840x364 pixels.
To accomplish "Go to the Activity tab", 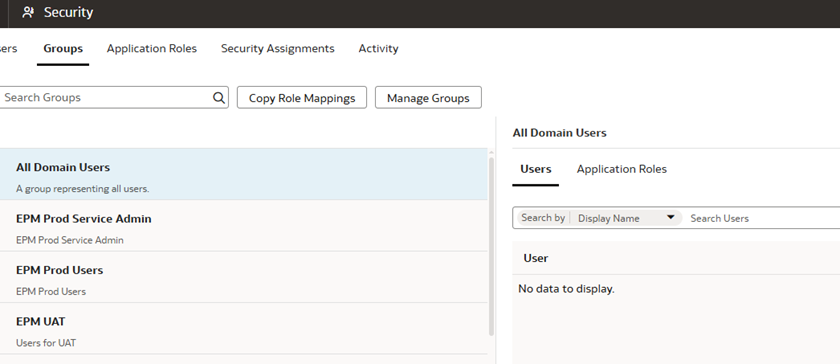I will [x=378, y=48].
